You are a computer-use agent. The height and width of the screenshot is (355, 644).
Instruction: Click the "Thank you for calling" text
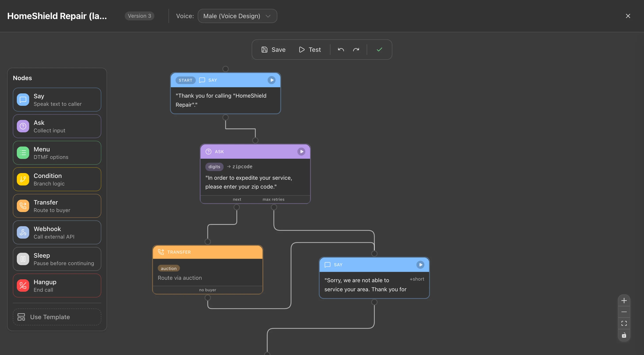pyautogui.click(x=221, y=100)
